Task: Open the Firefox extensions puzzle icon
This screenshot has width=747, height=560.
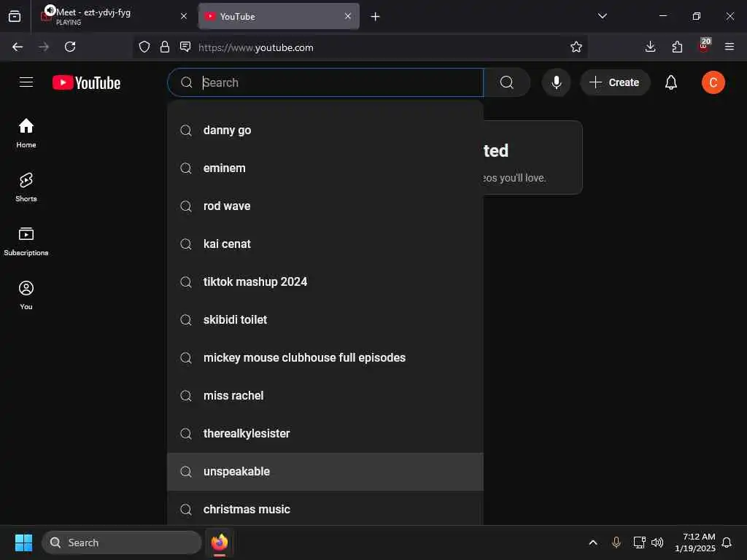Action: click(x=677, y=47)
